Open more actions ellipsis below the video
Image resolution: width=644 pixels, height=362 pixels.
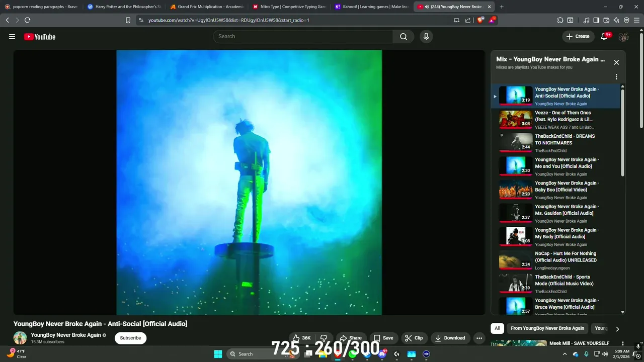click(x=479, y=338)
